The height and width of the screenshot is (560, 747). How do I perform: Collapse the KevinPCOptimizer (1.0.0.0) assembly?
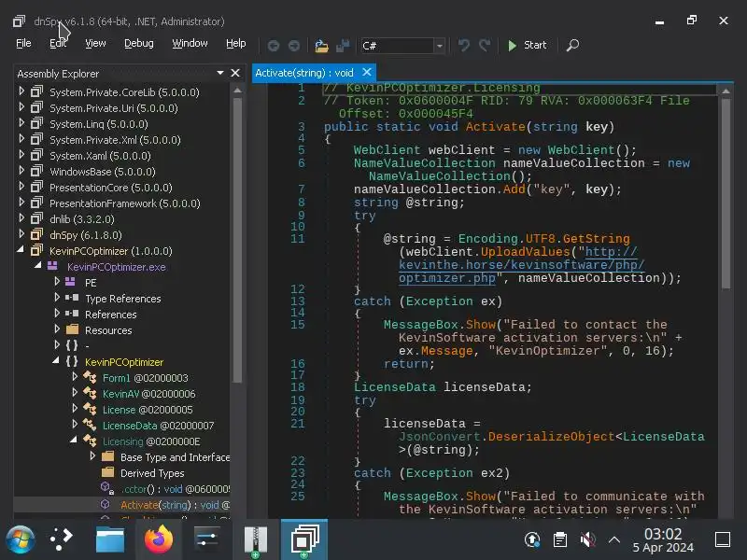(x=21, y=249)
